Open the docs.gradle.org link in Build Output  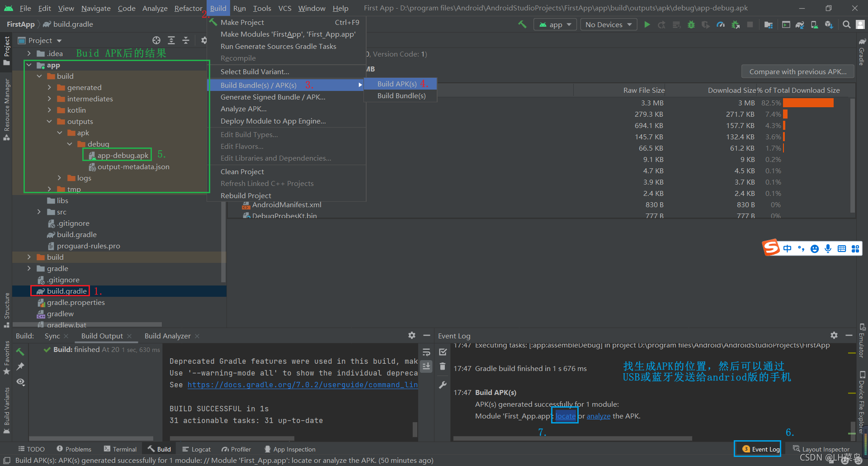pyautogui.click(x=302, y=385)
